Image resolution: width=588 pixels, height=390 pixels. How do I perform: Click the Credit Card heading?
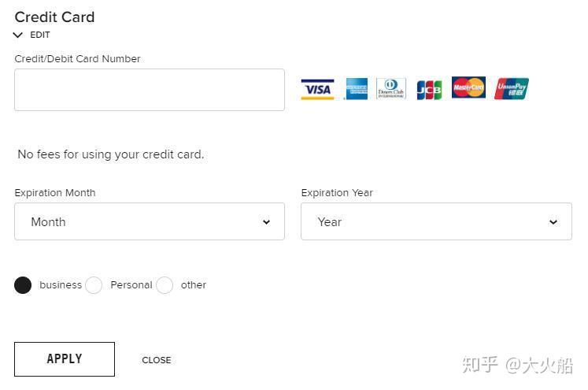55,17
